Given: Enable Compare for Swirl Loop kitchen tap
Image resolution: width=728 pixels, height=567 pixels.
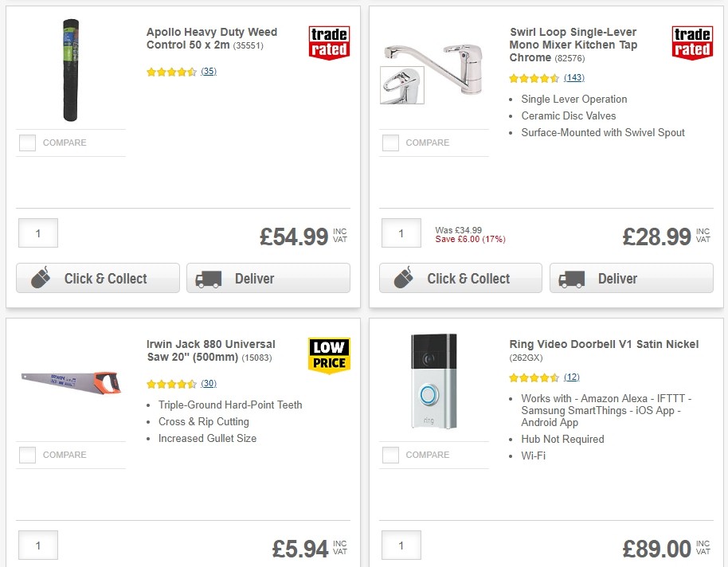Looking at the screenshot, I should coord(389,142).
